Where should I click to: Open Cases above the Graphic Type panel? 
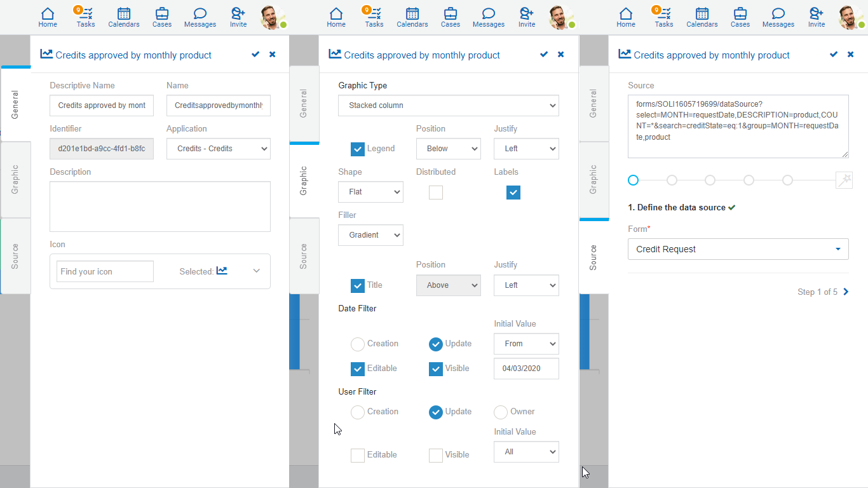pos(450,17)
